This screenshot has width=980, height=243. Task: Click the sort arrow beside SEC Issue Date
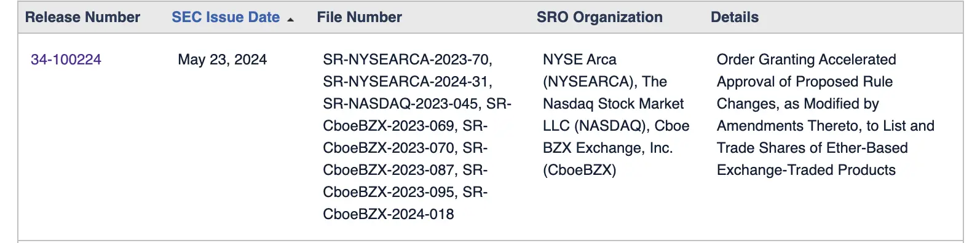[290, 20]
